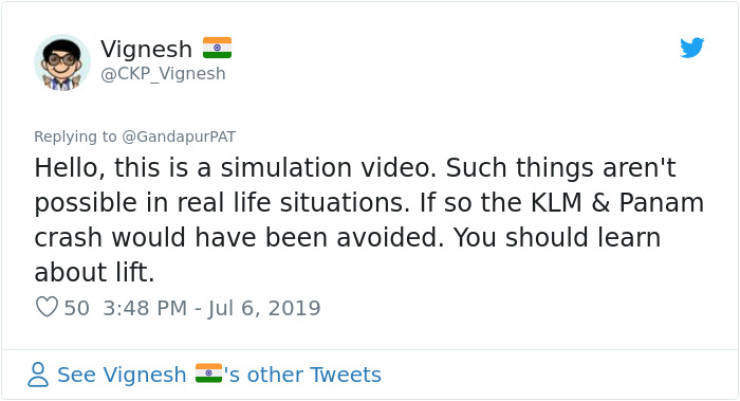Click the Twitter bird logo

click(x=691, y=48)
